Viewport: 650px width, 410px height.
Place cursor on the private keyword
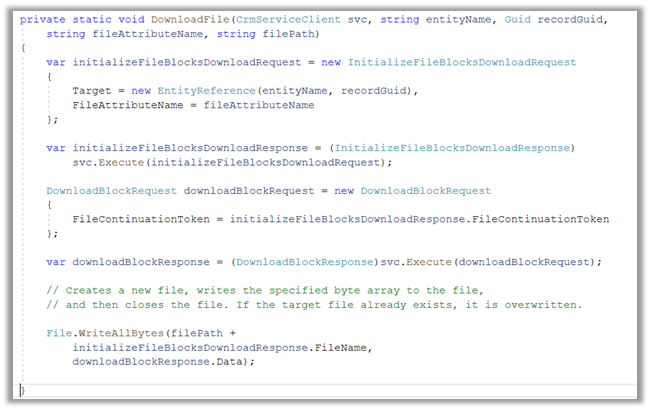(42, 19)
